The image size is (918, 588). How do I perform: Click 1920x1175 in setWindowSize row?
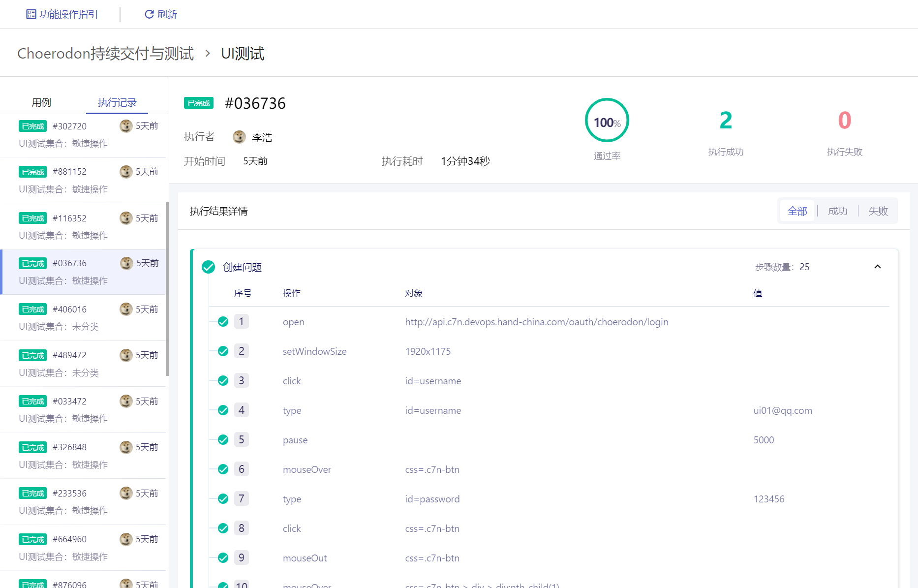point(428,351)
